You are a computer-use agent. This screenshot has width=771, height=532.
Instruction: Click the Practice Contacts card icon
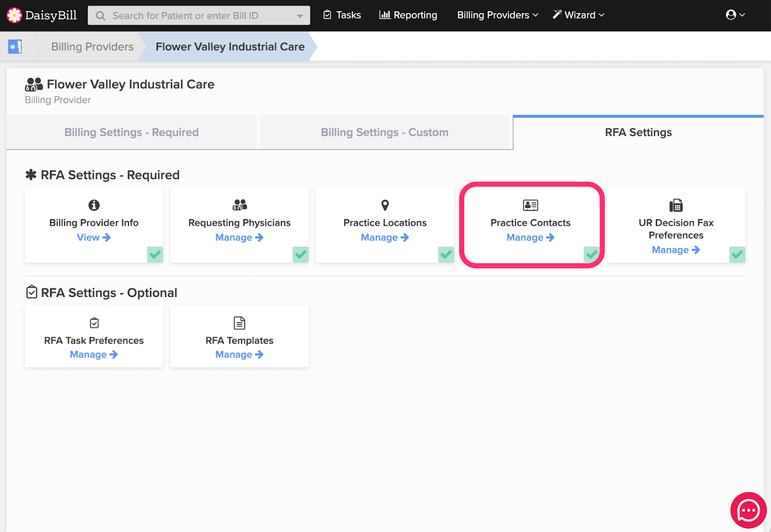[x=530, y=205]
